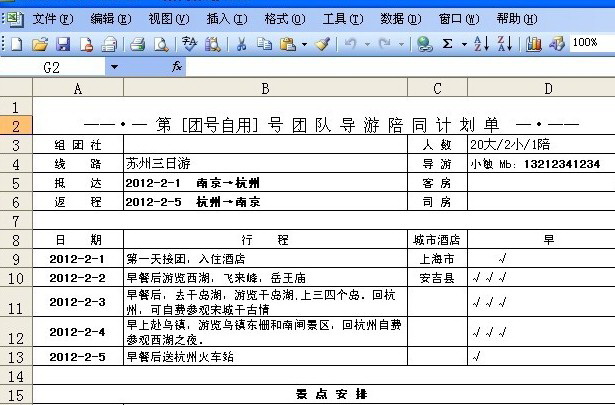This screenshot has height=405, width=615.
Task: Open the 100% zoom combo box
Action: [x=592, y=42]
